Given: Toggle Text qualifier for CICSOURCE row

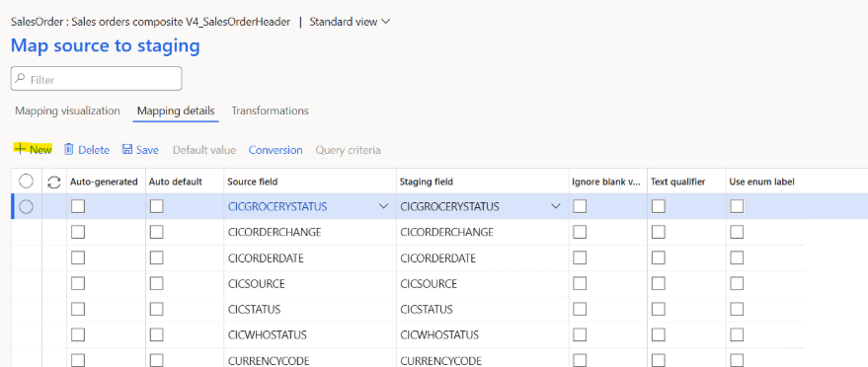Looking at the screenshot, I should [x=659, y=283].
